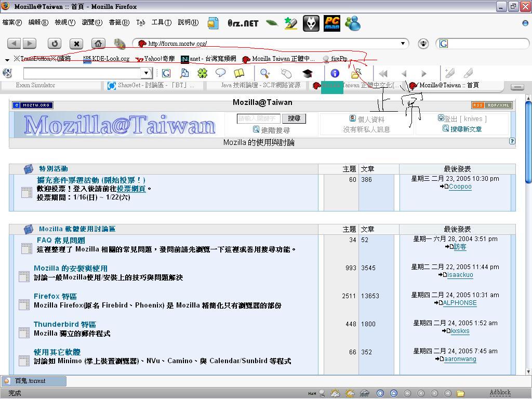Expand the Google toolbar search dropdown
The width and height of the screenshot is (532, 399).
pyautogui.click(x=146, y=73)
